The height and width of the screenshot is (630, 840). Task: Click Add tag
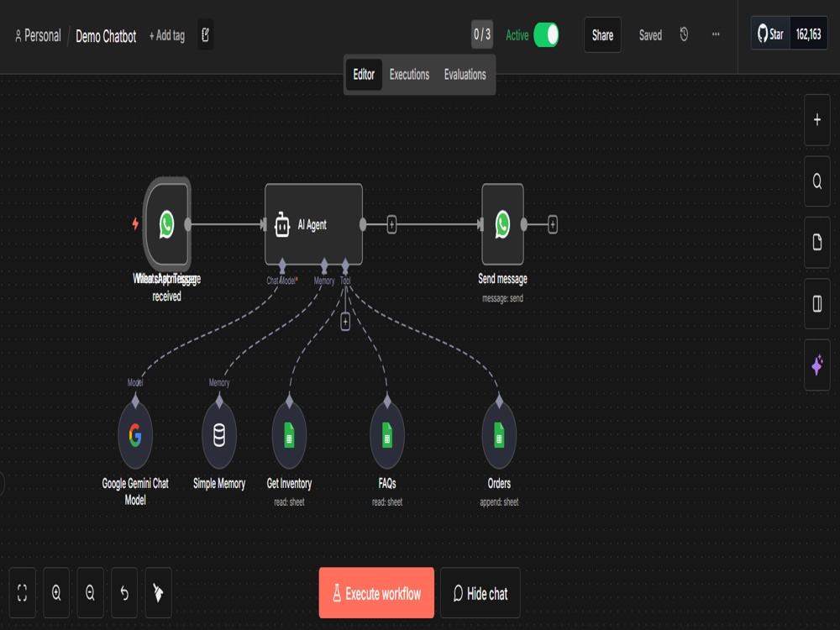click(x=167, y=35)
